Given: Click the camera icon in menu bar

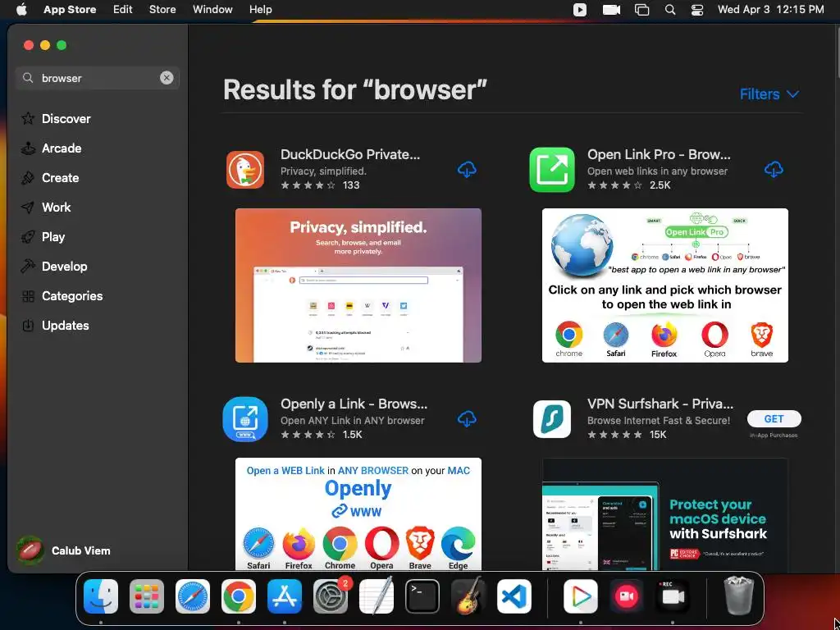Looking at the screenshot, I should click(x=610, y=9).
